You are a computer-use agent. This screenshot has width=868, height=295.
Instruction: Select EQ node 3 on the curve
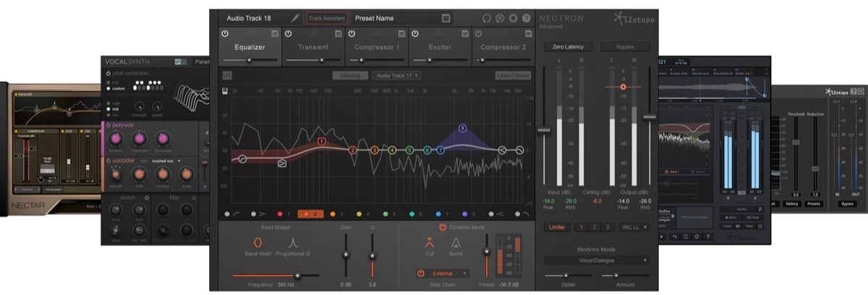click(x=375, y=150)
